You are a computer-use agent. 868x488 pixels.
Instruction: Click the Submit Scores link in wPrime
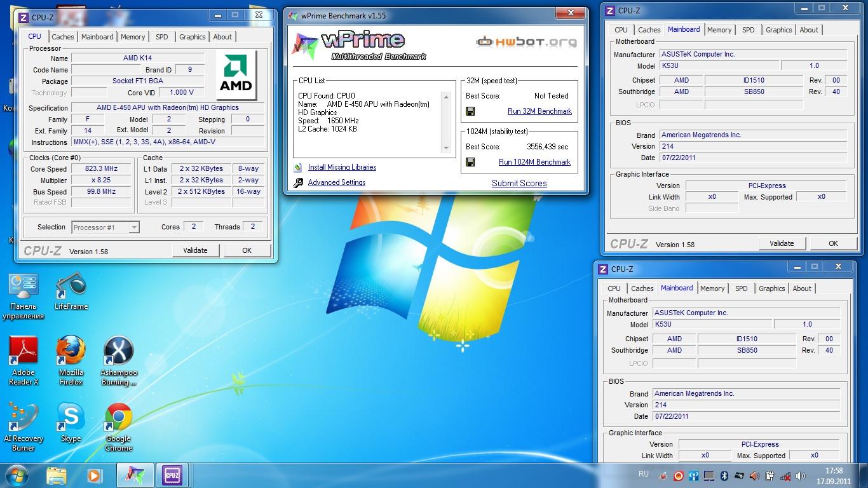519,183
